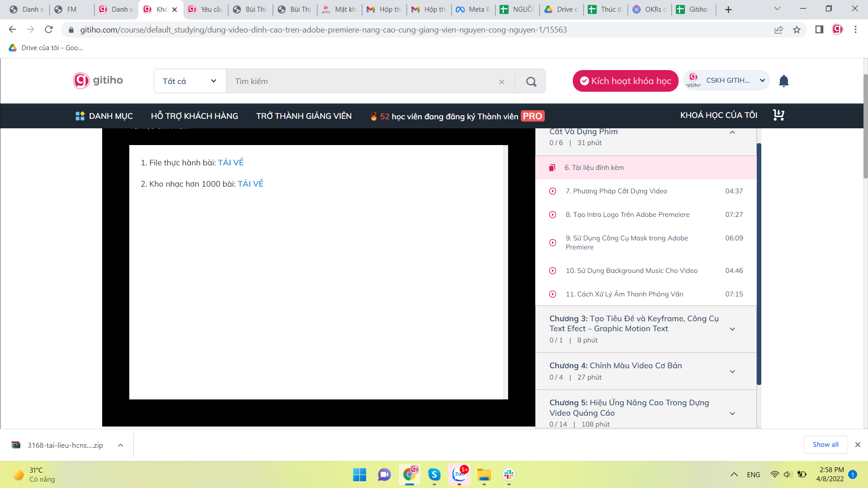The image size is (868, 488).
Task: Open Drive của tôi bookmark
Action: pyautogui.click(x=46, y=48)
